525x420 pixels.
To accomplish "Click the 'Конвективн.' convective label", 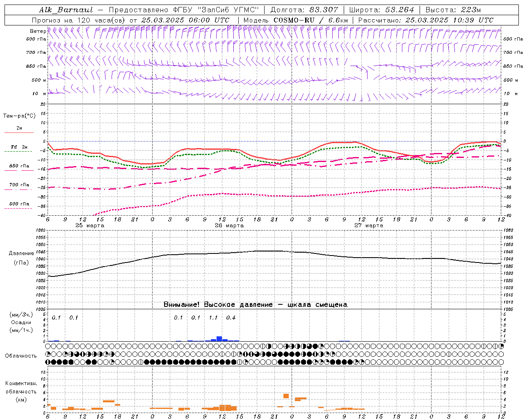I will pos(21,383).
